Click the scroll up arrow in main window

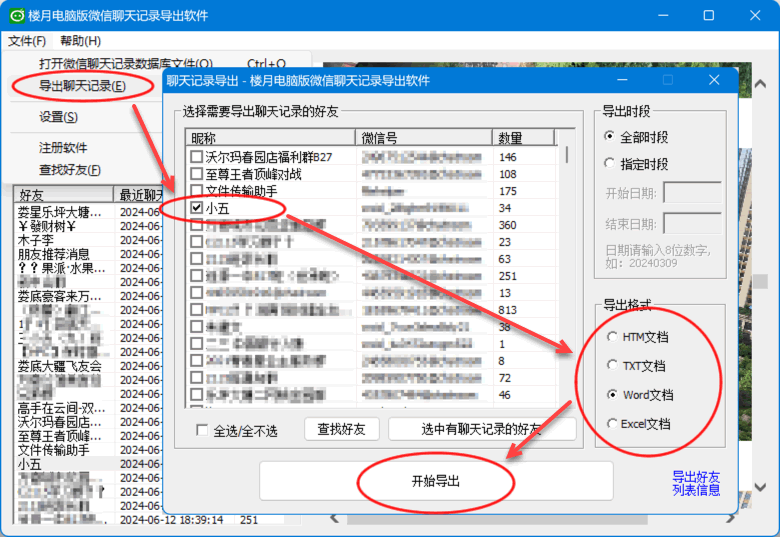[x=760, y=84]
